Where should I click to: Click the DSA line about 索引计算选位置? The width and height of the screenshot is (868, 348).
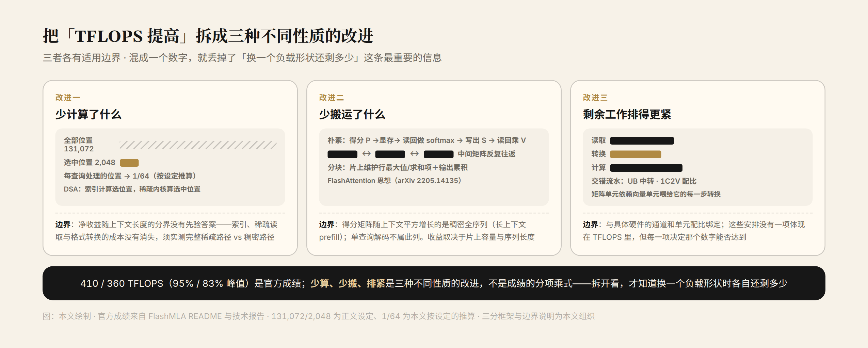point(132,189)
